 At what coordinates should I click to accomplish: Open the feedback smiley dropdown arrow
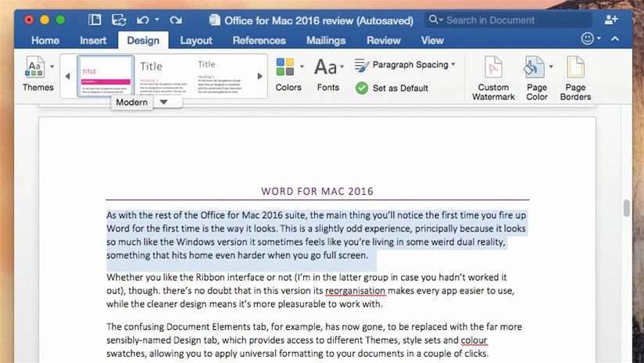599,38
